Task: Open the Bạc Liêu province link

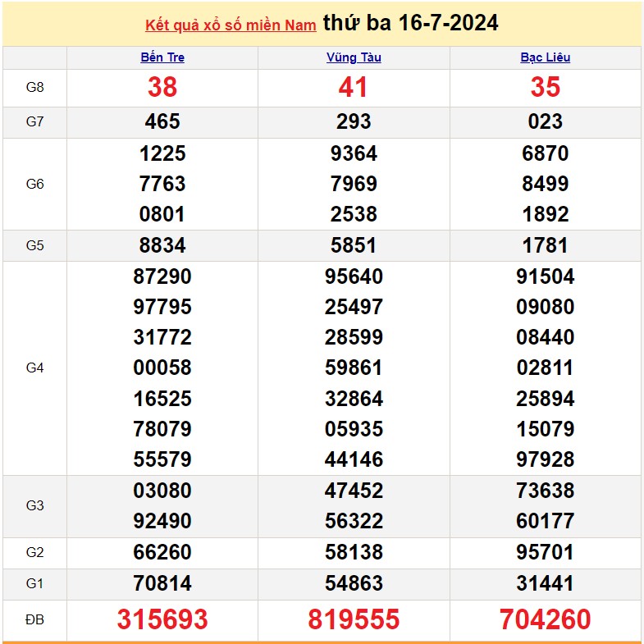Action: pos(545,57)
